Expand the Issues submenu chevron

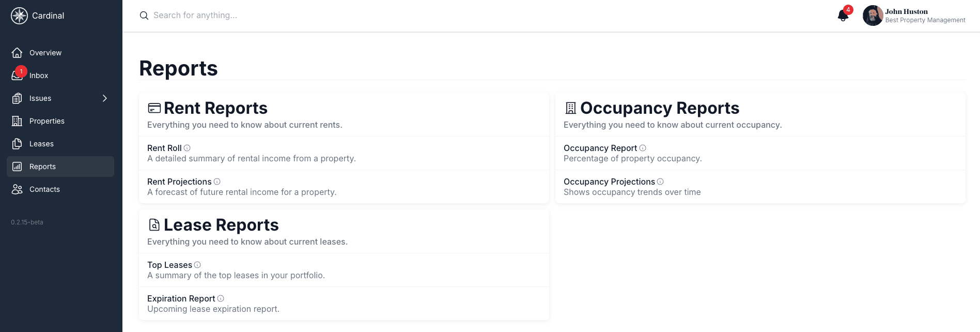(105, 98)
